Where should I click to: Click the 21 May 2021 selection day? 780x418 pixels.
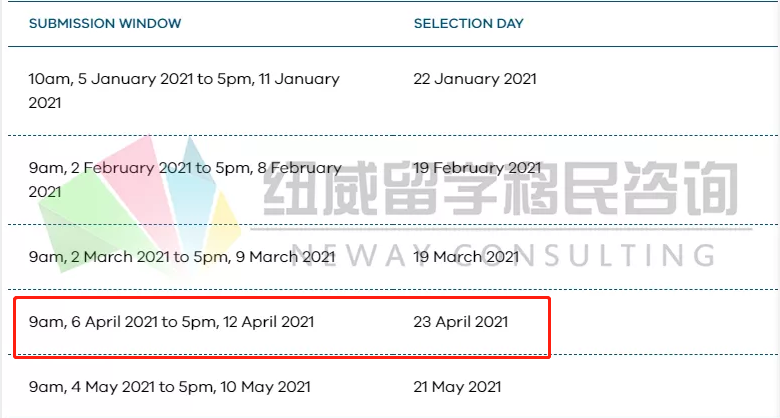(x=457, y=387)
